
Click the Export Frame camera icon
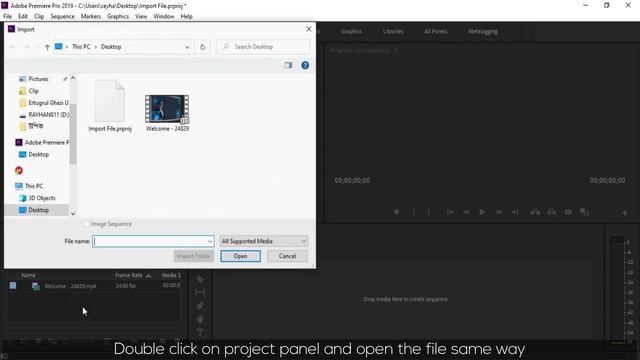pyautogui.click(x=568, y=212)
